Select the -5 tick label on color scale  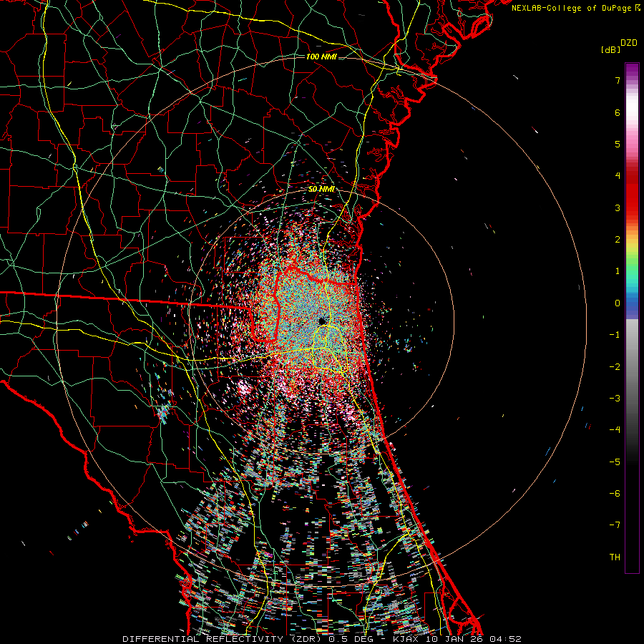click(x=615, y=462)
